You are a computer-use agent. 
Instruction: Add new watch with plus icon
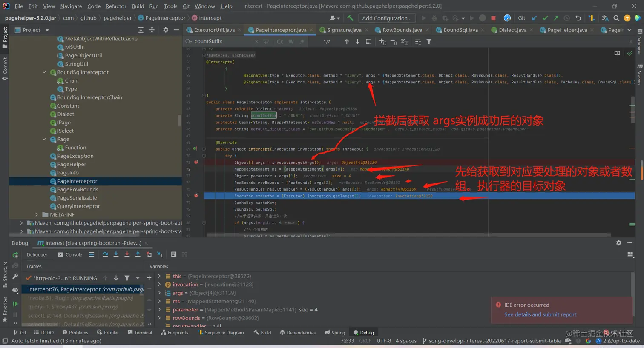coord(149,278)
